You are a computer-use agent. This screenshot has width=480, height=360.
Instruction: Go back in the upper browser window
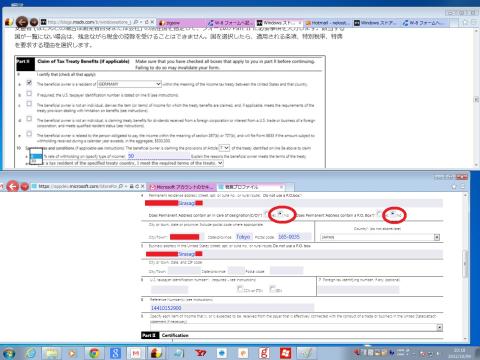[22, 22]
